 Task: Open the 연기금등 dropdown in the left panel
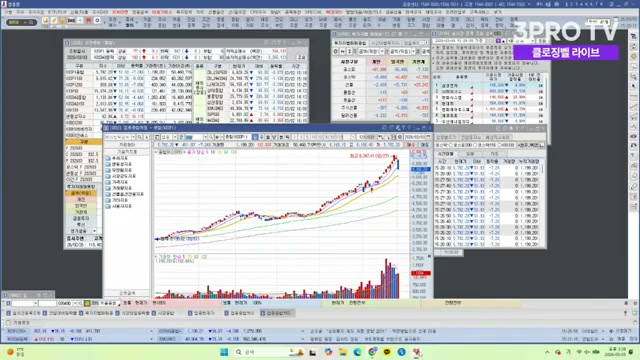pos(94,231)
